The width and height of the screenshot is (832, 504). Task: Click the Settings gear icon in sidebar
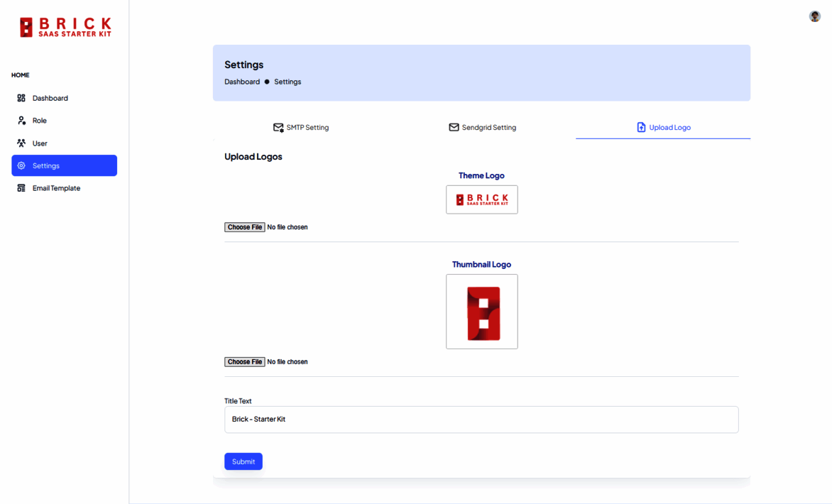21,166
